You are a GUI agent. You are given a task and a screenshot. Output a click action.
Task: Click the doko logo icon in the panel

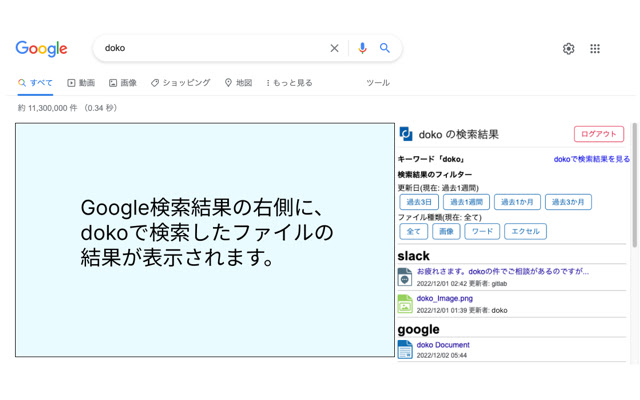406,134
